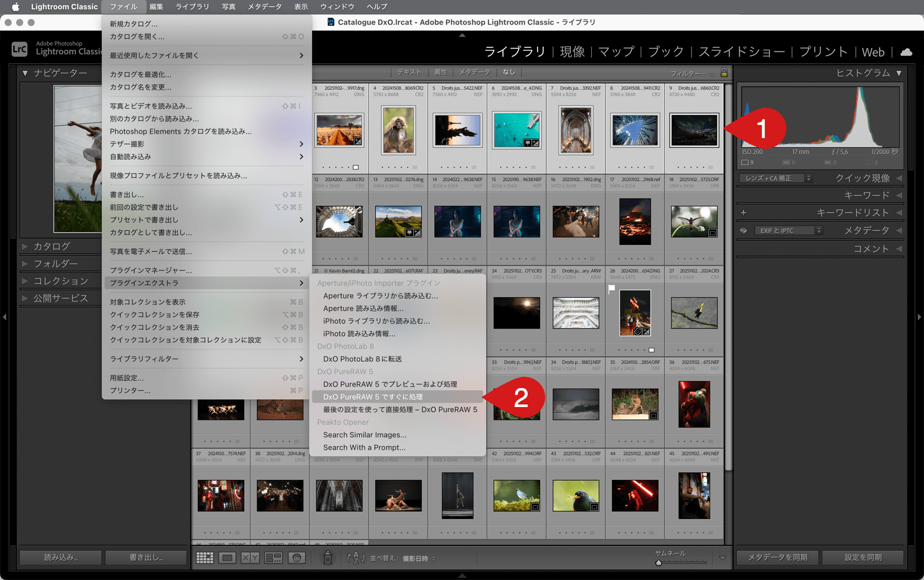The width and height of the screenshot is (924, 580).
Task: Expand the 公開サービス panel
Action: pyautogui.click(x=25, y=298)
